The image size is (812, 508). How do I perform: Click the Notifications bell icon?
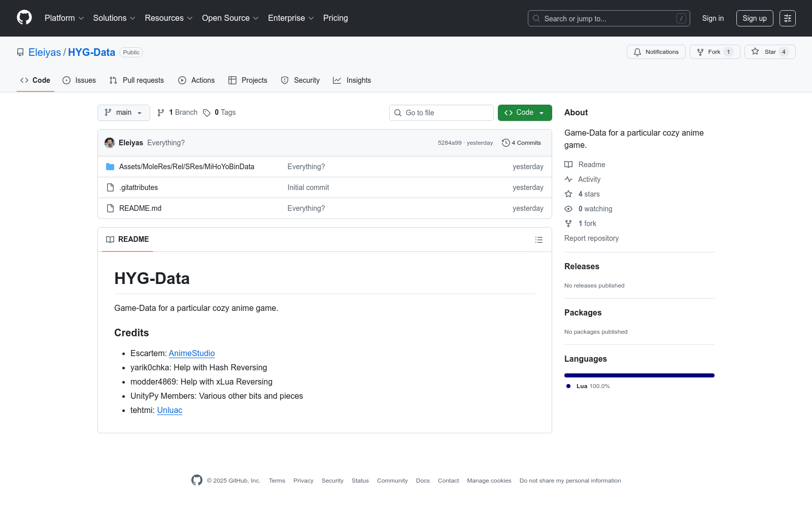(637, 52)
